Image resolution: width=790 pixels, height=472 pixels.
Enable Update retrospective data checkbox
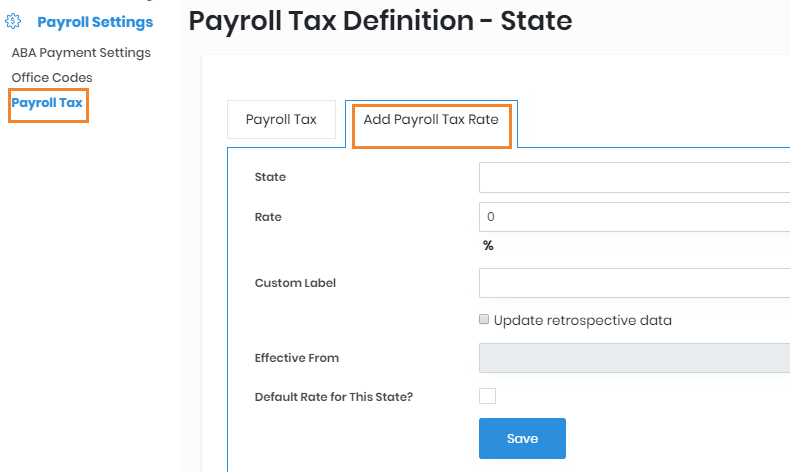484,320
